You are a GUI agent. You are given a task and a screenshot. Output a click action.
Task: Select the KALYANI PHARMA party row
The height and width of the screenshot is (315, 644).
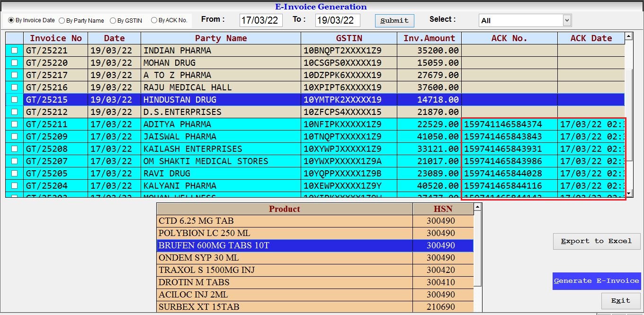(315, 185)
